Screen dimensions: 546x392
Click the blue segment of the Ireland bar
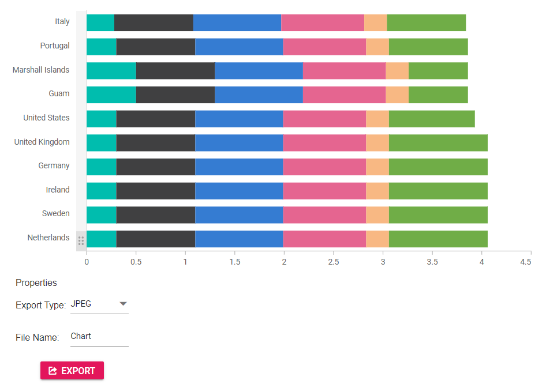(x=239, y=191)
